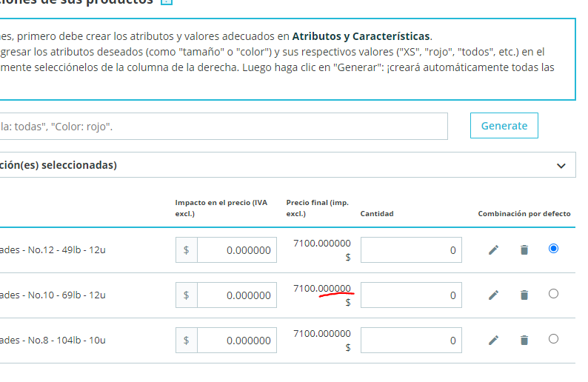Open the combinaciones seleccionadas panel header
The height and width of the screenshot is (382, 588).
[x=287, y=165]
